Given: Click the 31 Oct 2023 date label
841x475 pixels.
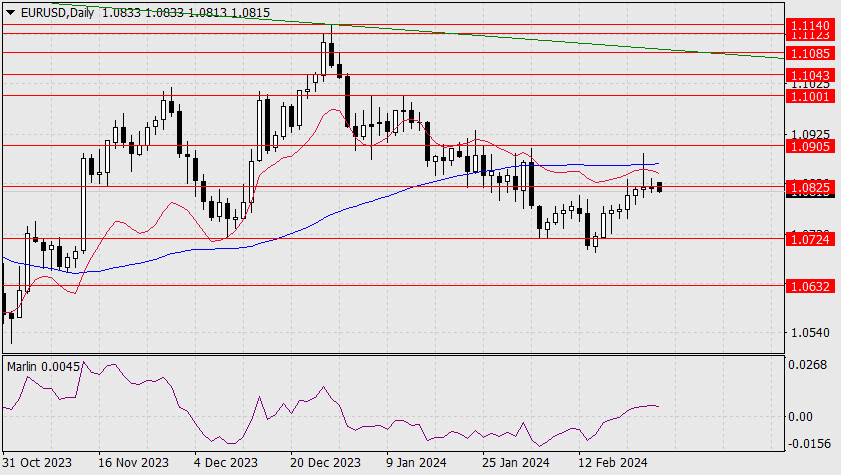Looking at the screenshot, I should 37,463.
